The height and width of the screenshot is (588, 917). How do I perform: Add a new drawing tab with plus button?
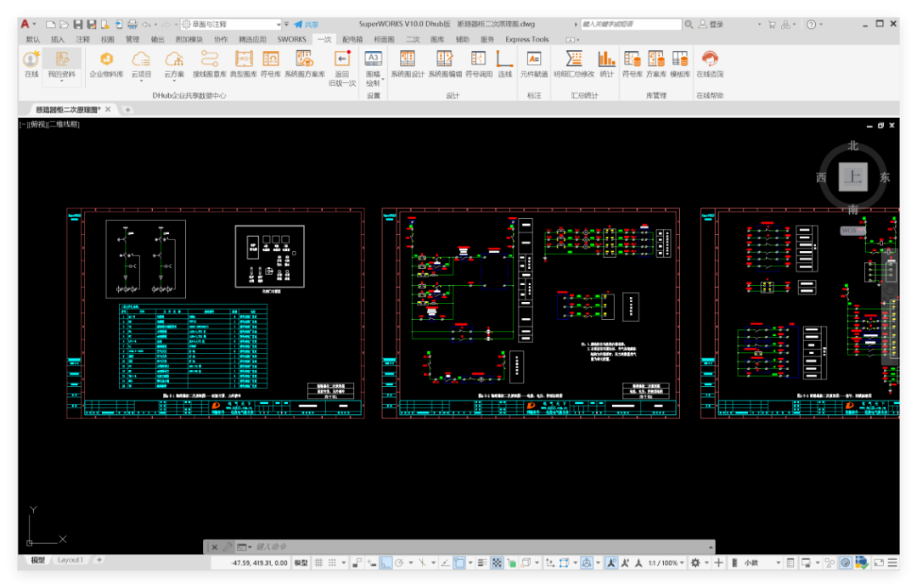[127, 109]
